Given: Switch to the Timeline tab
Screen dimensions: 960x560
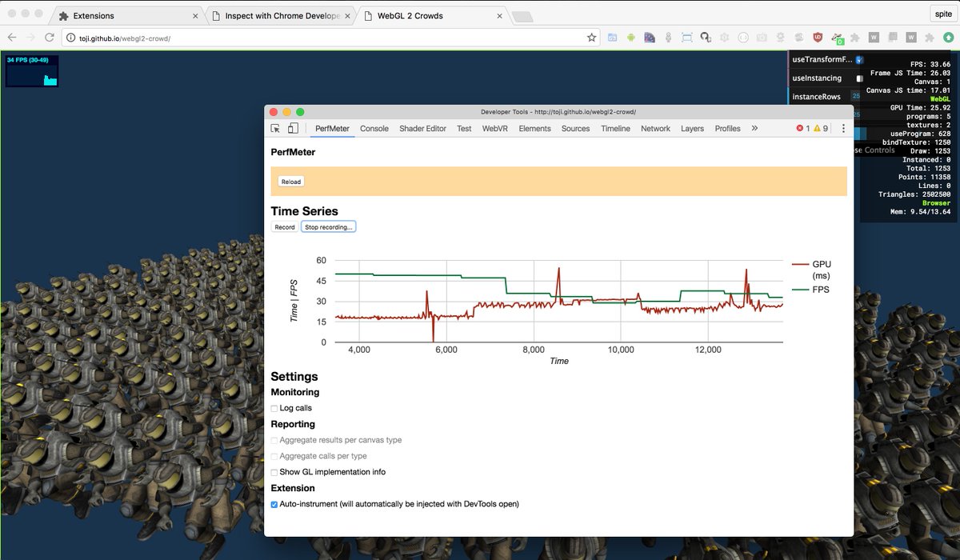Looking at the screenshot, I should 615,129.
